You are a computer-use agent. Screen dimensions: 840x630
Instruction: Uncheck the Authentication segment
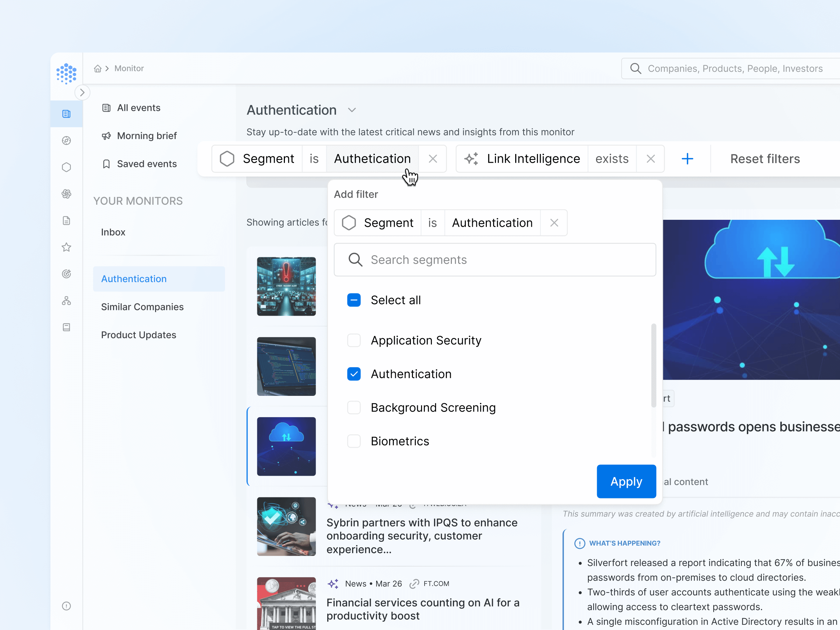click(354, 374)
